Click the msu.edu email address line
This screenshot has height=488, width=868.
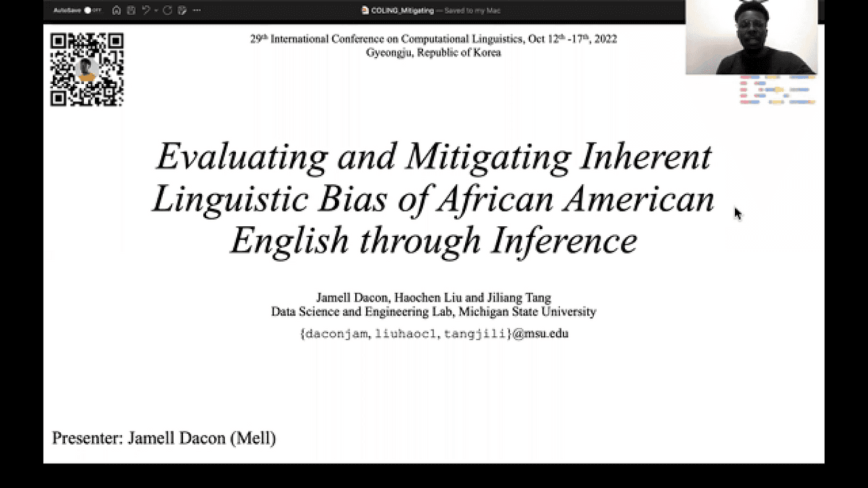coord(433,334)
